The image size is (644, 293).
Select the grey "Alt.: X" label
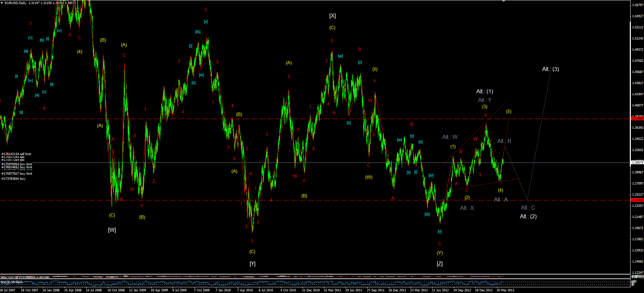point(467,208)
